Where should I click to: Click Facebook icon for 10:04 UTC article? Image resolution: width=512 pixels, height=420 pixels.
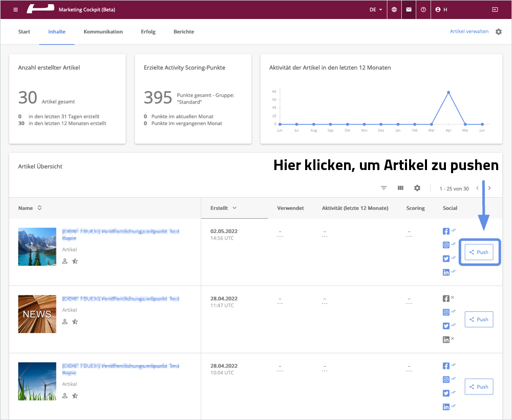tap(446, 366)
